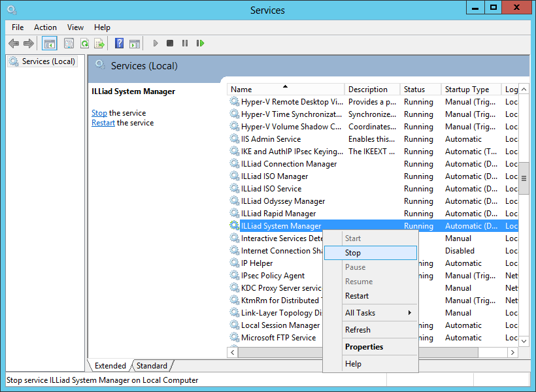Screen dimensions: 536x392
Task: Click the Restart service toolbar icon
Action: click(x=201, y=43)
